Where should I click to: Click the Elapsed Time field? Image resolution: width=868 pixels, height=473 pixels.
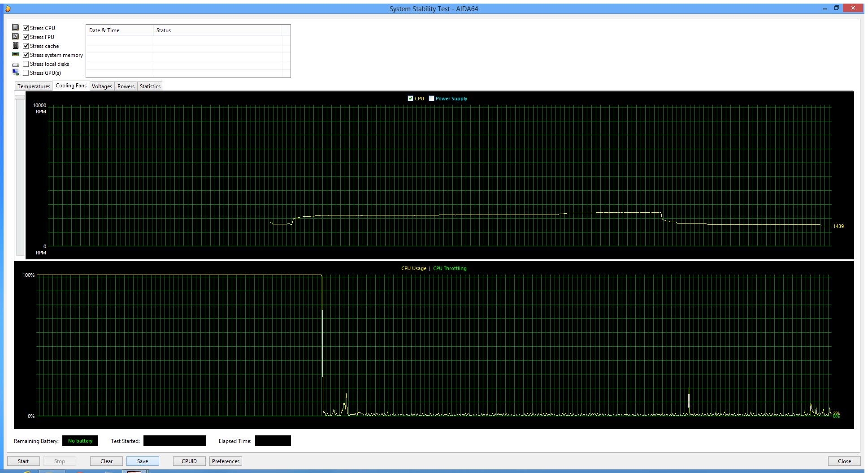pyautogui.click(x=273, y=441)
